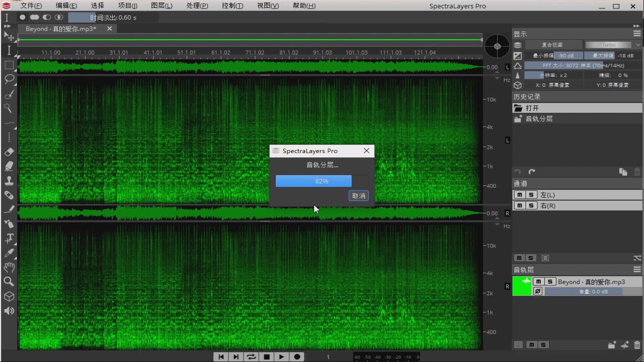Open the display panel hamburger menu
The width and height of the screenshot is (644, 362).
point(637,34)
